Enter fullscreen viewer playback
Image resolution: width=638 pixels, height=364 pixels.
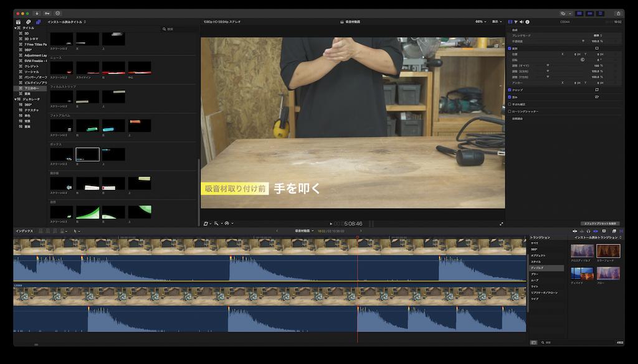[502, 223]
